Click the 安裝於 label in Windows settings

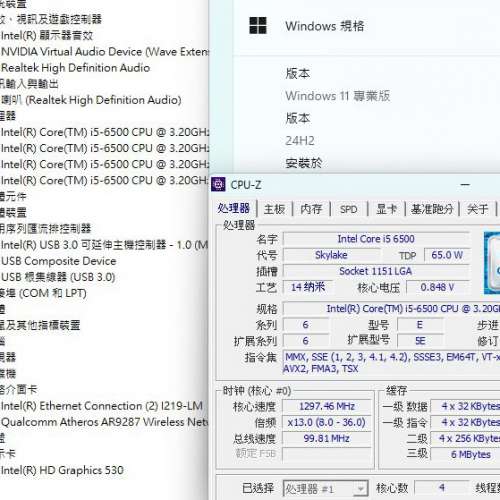[x=304, y=163]
